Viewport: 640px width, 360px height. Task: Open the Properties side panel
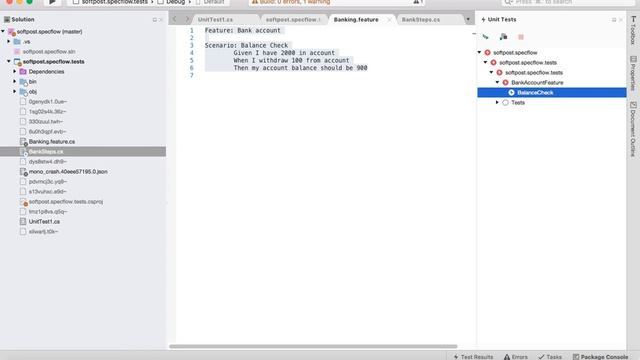coord(633,73)
